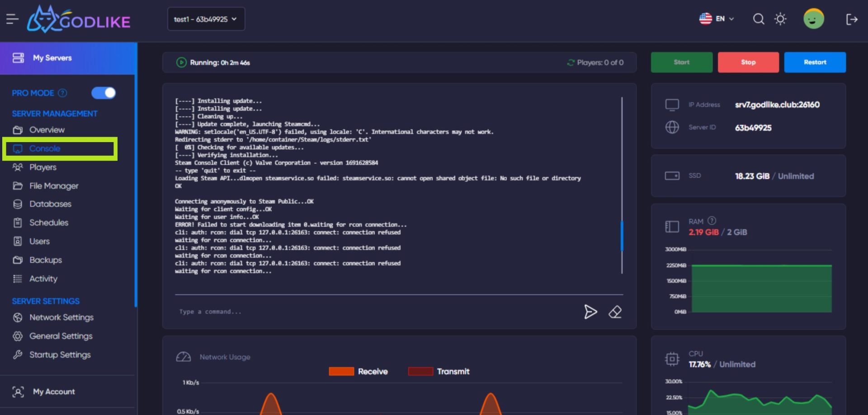868x415 pixels.
Task: Open Databases section
Action: pos(50,204)
